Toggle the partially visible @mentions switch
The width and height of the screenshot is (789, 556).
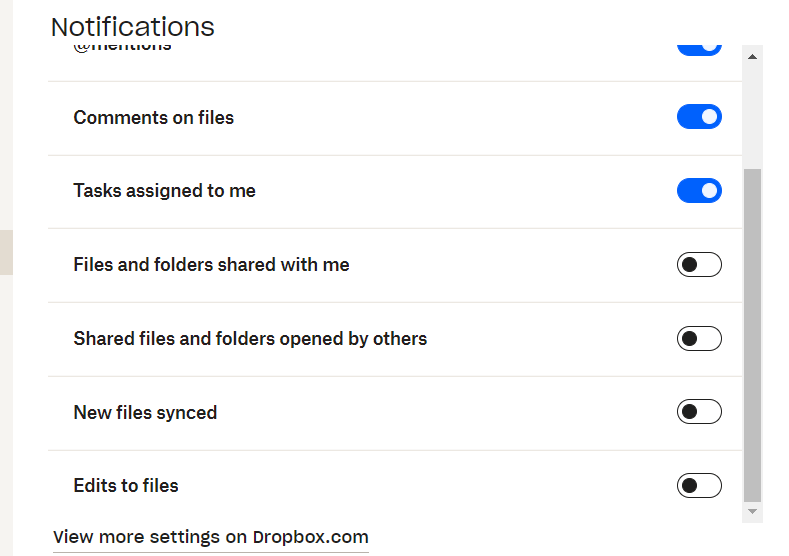(699, 48)
